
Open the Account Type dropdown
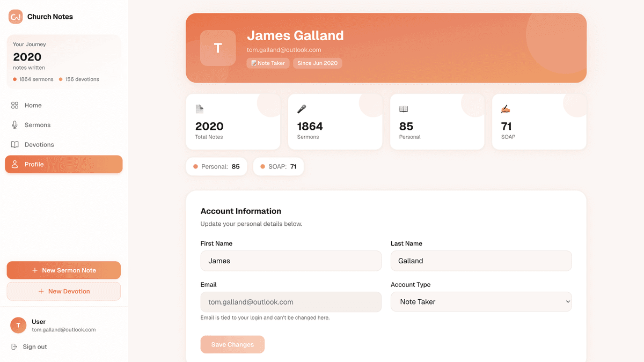pyautogui.click(x=481, y=301)
